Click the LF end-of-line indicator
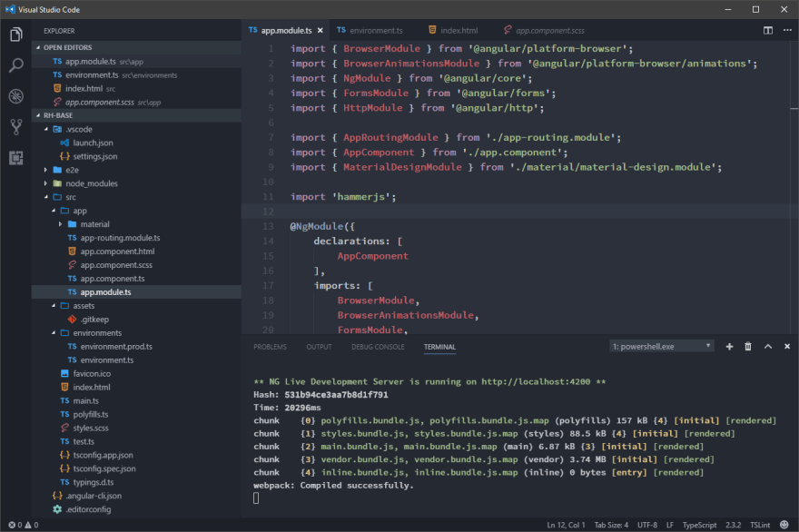799x532 pixels. (x=670, y=525)
